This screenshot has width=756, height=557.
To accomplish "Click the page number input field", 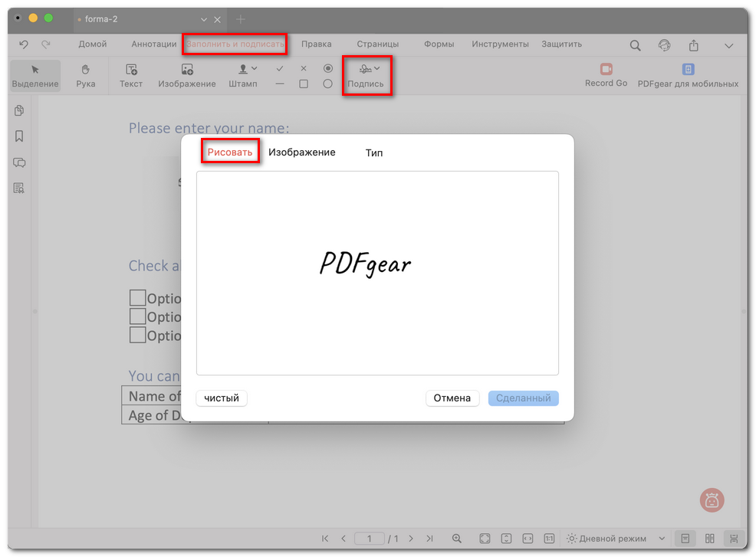I will pyautogui.click(x=370, y=539).
